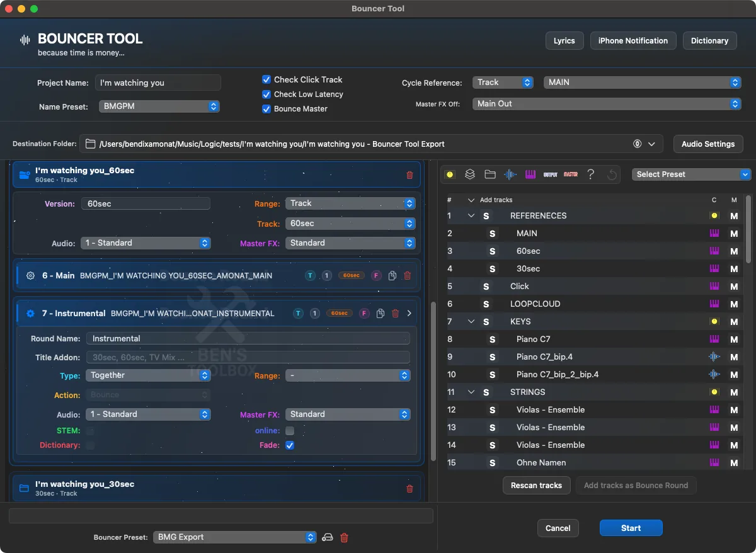Click the MASTER filter icon
This screenshot has height=553, width=756.
coord(571,174)
